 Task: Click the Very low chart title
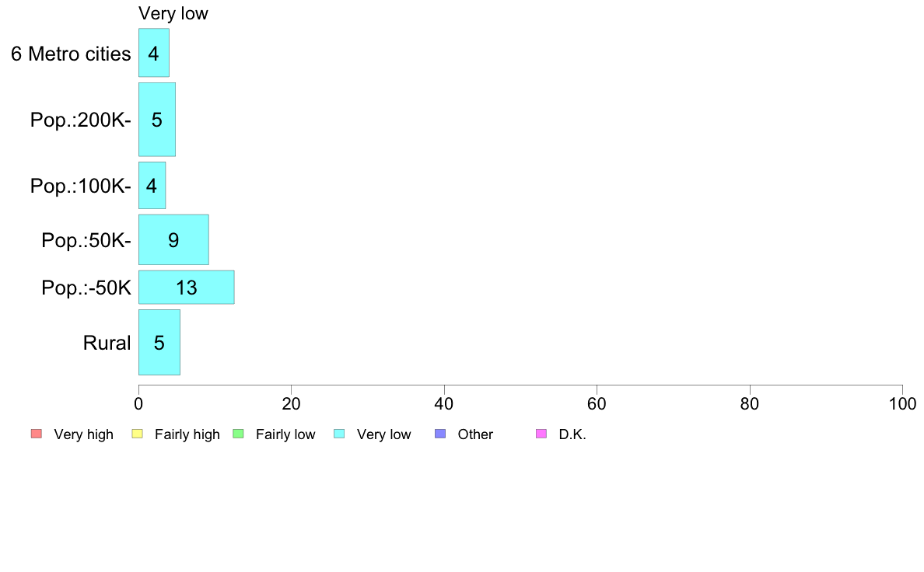click(173, 13)
